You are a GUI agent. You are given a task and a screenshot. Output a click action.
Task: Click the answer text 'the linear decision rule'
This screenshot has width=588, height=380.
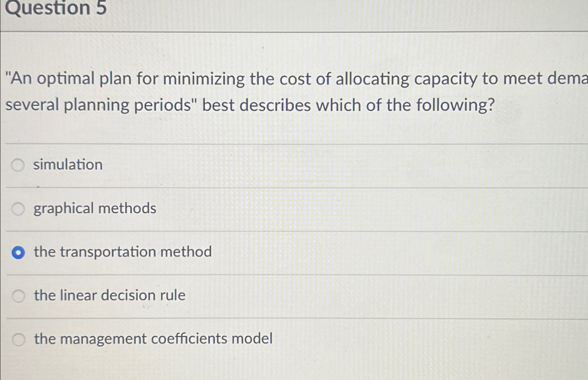pos(109,295)
